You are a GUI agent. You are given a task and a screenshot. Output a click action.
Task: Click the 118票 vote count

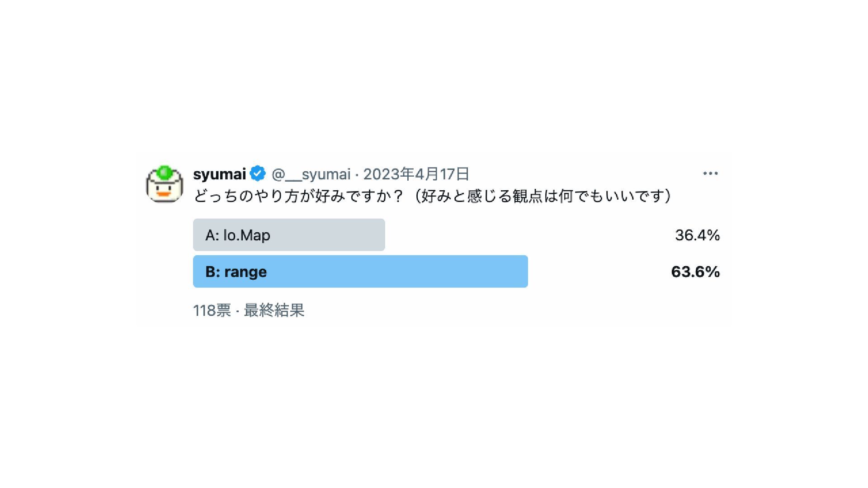tap(212, 310)
